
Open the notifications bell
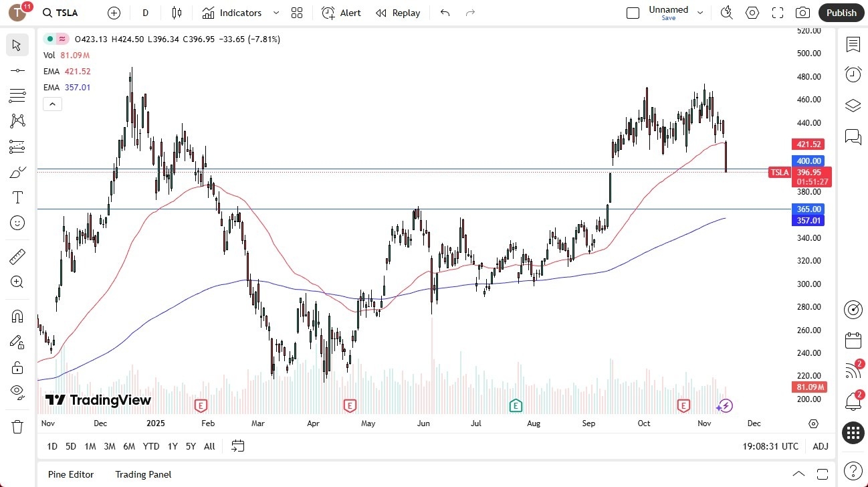853,402
